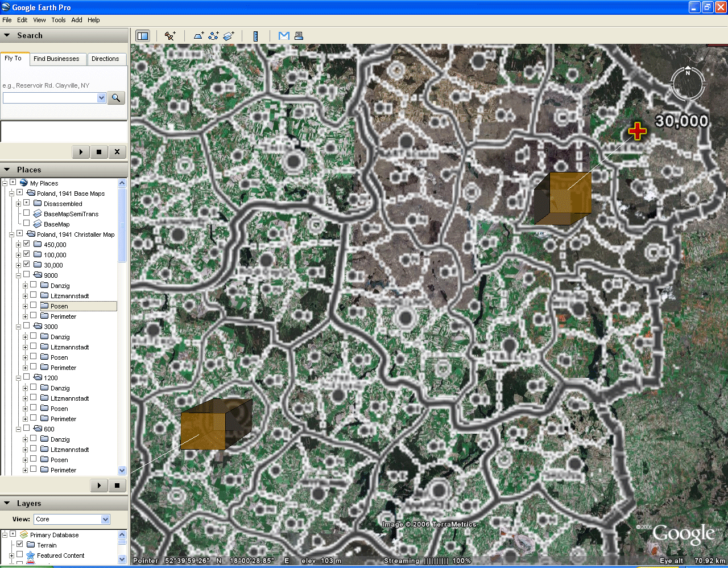Toggle the Terrain layer checkbox
This screenshot has height=568, width=728.
click(x=19, y=544)
